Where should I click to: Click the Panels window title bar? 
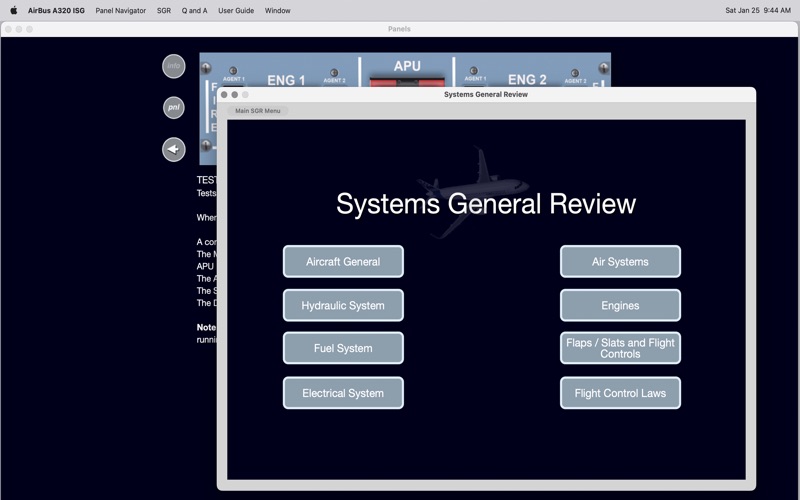click(399, 29)
